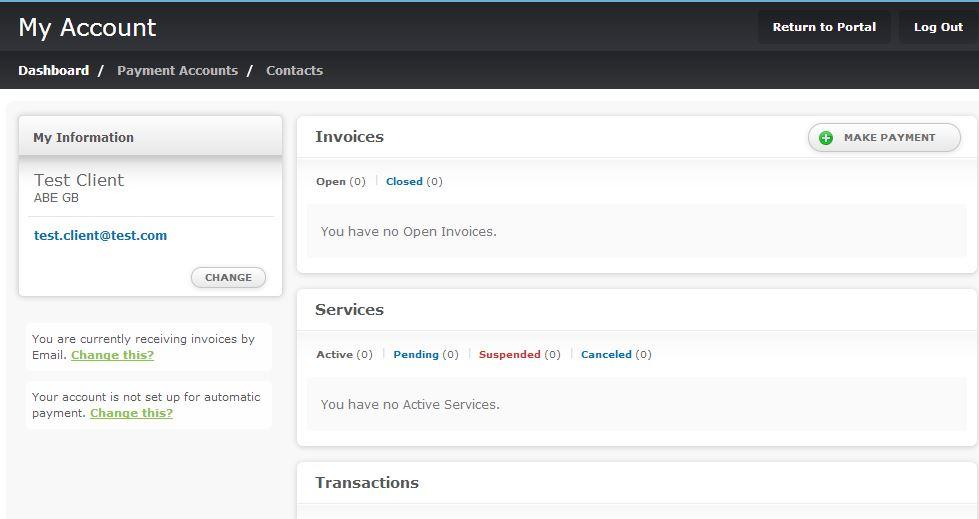
Task: View Canceled services
Action: click(x=606, y=355)
